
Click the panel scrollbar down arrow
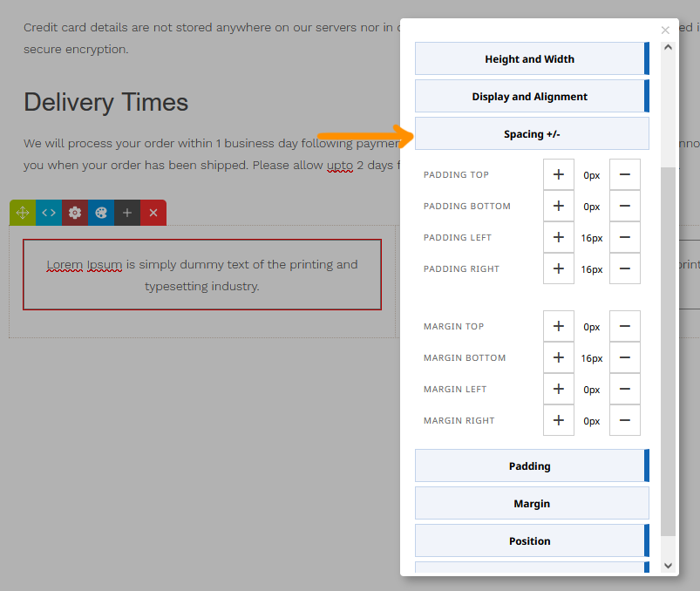pyautogui.click(x=669, y=566)
